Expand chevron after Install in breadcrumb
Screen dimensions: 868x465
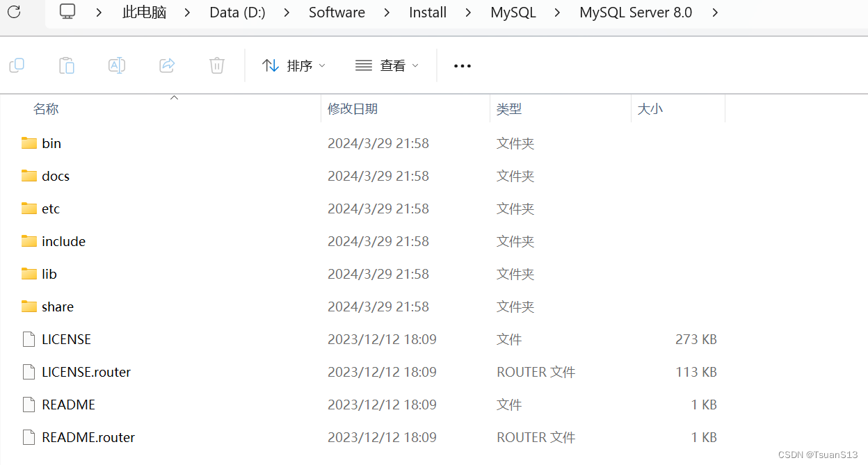[468, 13]
